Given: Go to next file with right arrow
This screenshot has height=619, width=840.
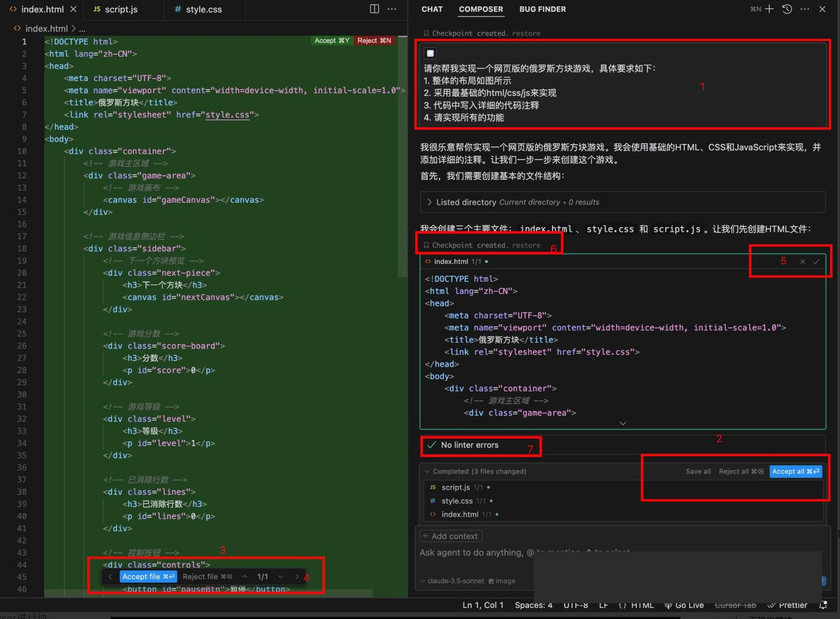Looking at the screenshot, I should (x=297, y=576).
